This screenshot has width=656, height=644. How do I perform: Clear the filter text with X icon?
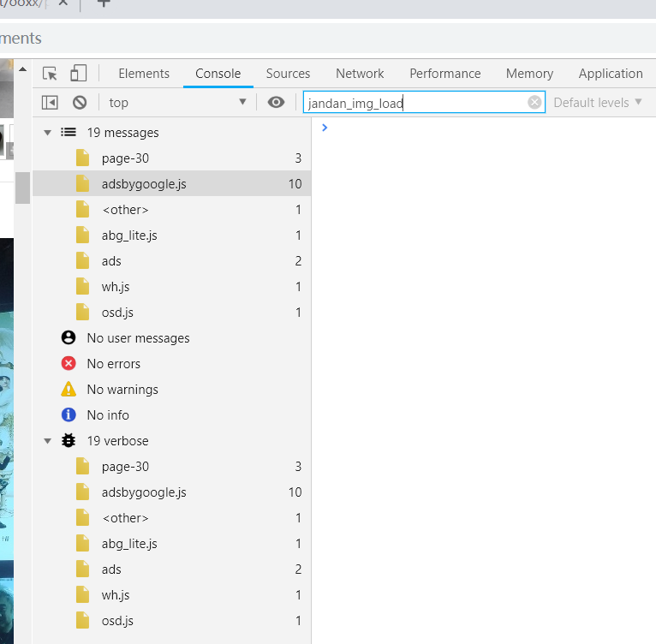(534, 103)
